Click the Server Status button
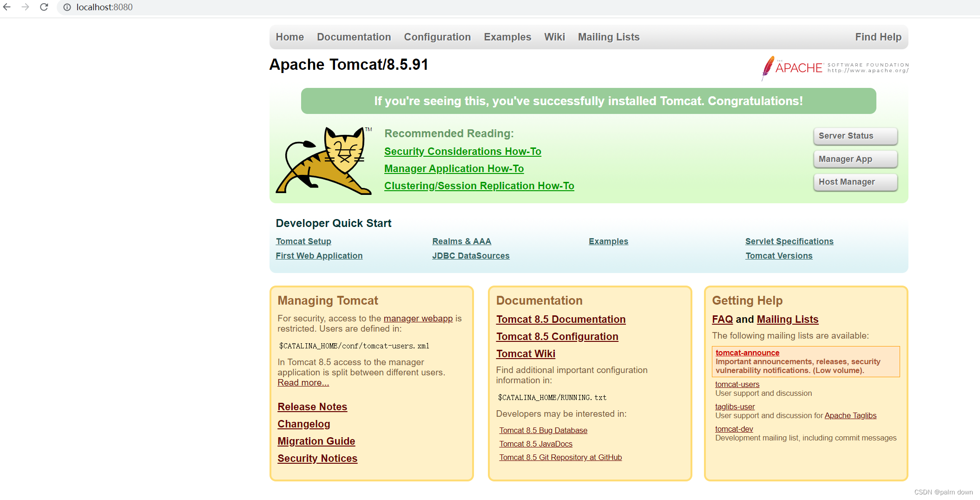 point(855,136)
